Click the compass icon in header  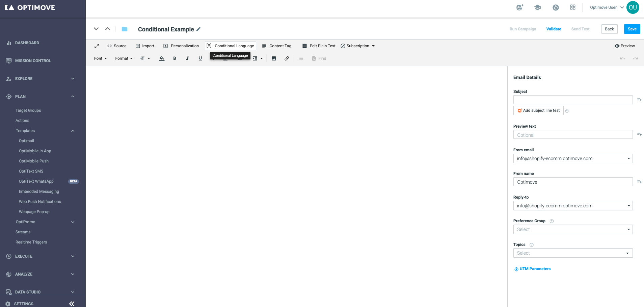(x=556, y=7)
